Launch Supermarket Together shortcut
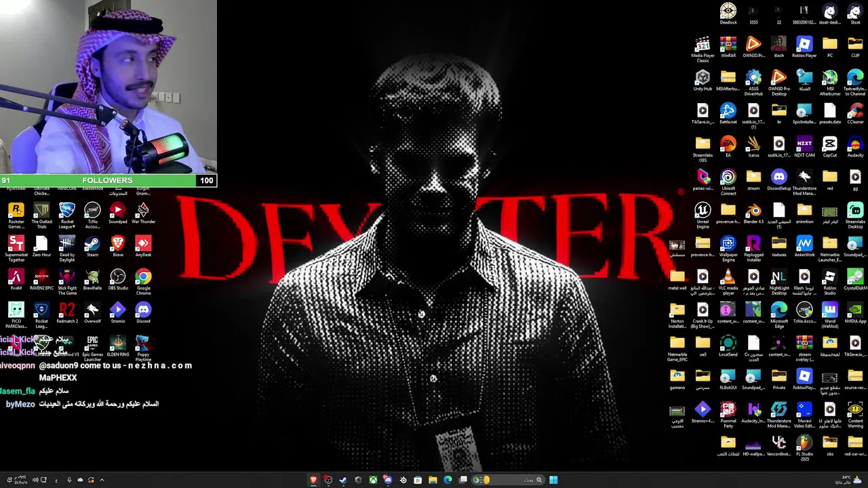868x488 pixels. tap(16, 249)
